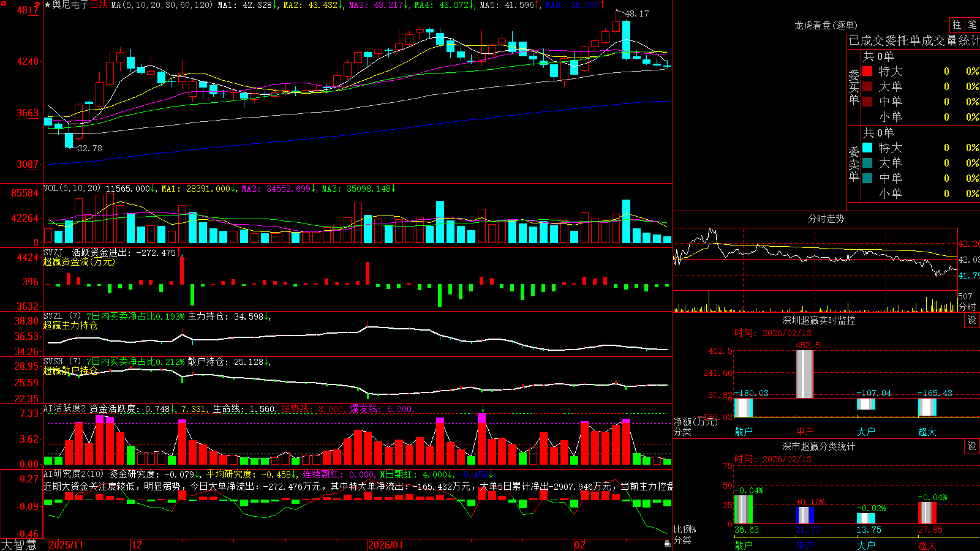Click the 分时走势 panel title
The height and width of the screenshot is (551, 980).
pos(826,219)
